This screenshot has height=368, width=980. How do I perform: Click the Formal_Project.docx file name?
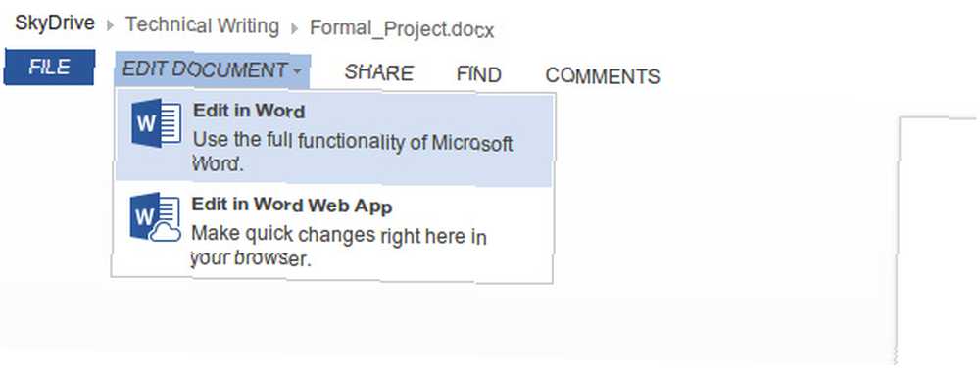[x=402, y=28]
